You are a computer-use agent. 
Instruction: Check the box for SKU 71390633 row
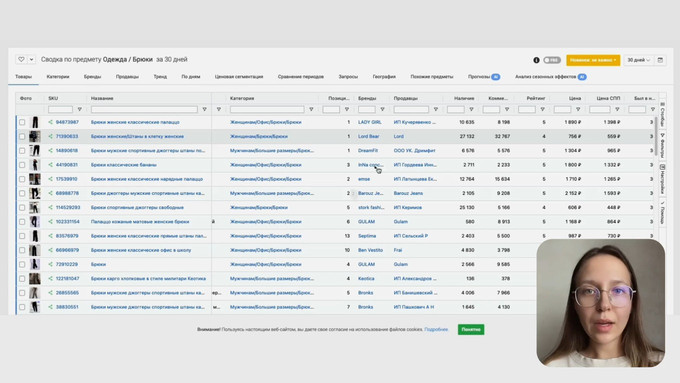22,137
